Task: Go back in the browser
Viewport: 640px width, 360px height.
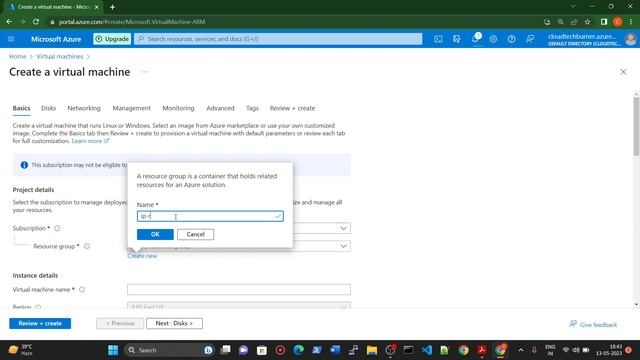Action: pyautogui.click(x=9, y=22)
